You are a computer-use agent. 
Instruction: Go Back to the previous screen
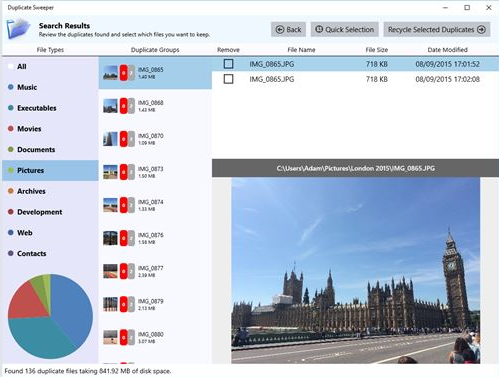[288, 30]
